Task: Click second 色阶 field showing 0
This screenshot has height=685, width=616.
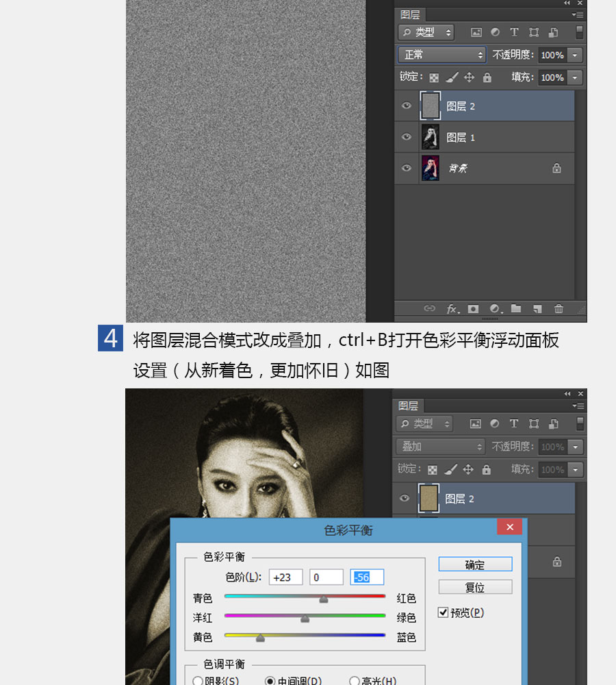Action: 326,577
